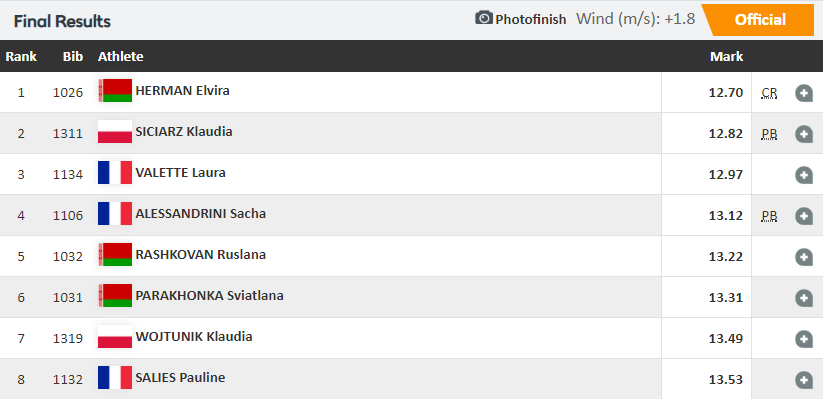Click the orange Official status badge
This screenshot has width=823, height=399.
pyautogui.click(x=758, y=20)
